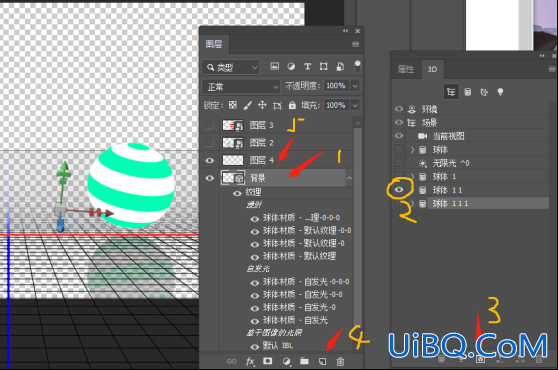This screenshot has height=370, width=558.
Task: Hide 球体 11 in 3D panel
Action: (x=399, y=190)
